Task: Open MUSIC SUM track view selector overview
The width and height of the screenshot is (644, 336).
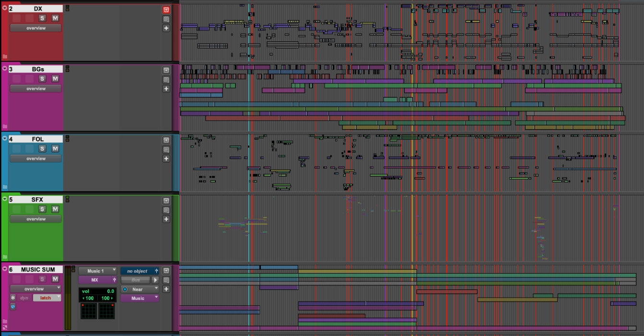Action: [36, 289]
